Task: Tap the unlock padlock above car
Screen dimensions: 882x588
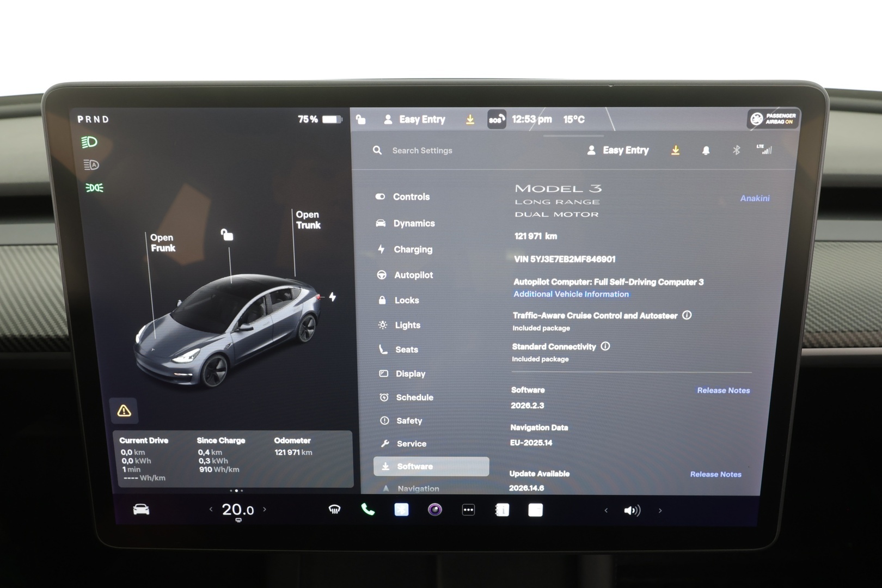Action: pyautogui.click(x=227, y=235)
